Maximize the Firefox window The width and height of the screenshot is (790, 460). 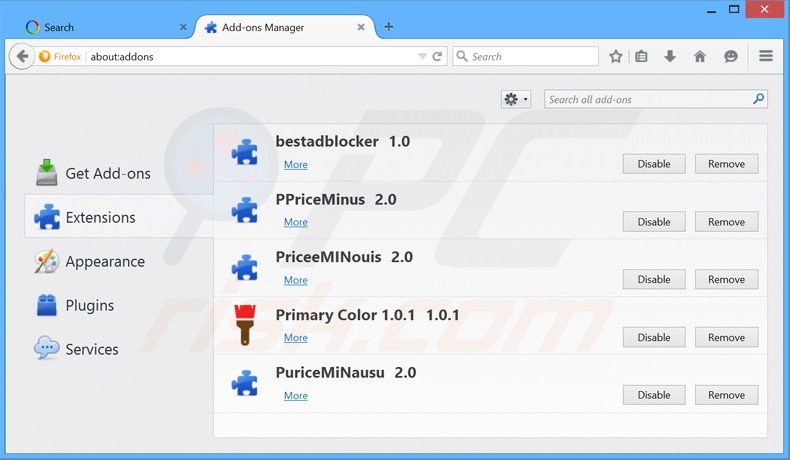pos(734,9)
